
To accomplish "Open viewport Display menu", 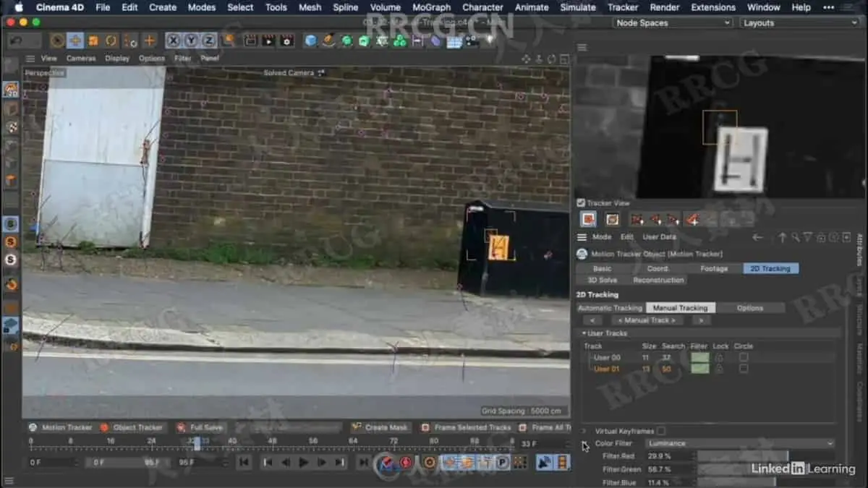I will [x=117, y=58].
